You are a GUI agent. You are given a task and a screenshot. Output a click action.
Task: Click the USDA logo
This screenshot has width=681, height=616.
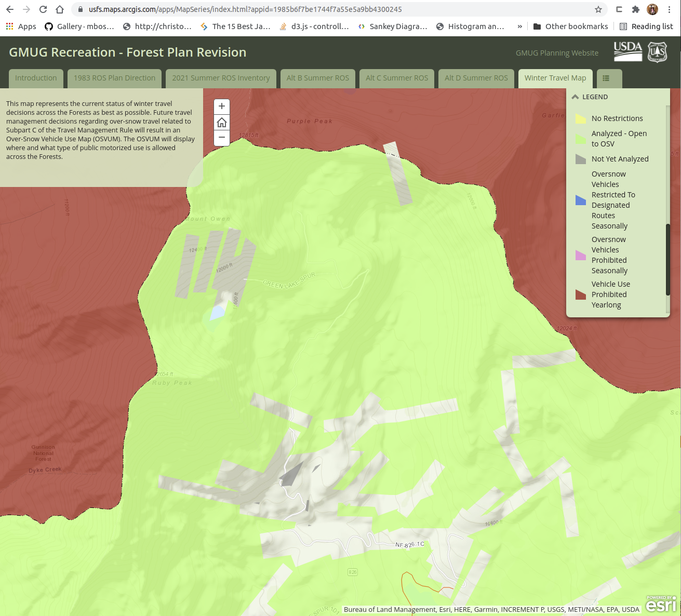[x=627, y=52]
